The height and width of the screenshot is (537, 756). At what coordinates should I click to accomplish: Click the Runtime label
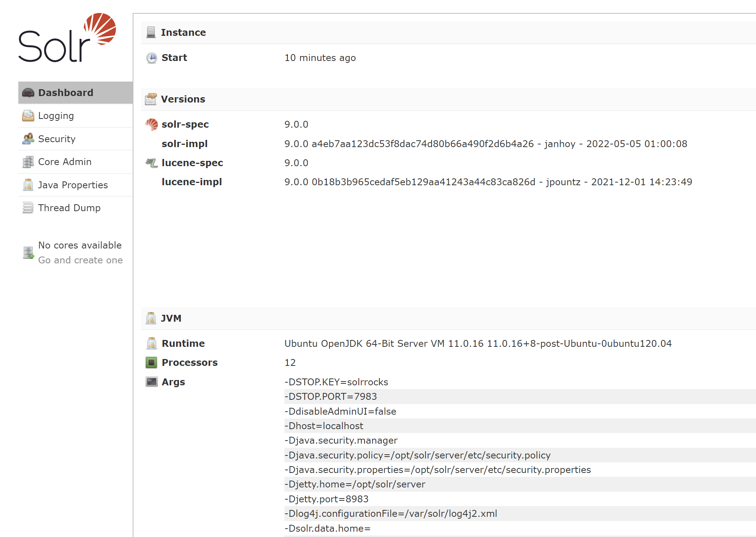(x=183, y=343)
